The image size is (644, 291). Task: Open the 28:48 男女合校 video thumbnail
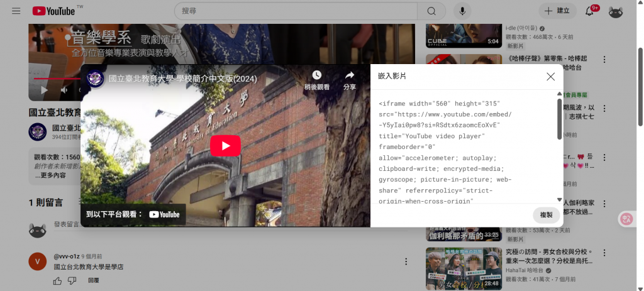click(x=464, y=268)
